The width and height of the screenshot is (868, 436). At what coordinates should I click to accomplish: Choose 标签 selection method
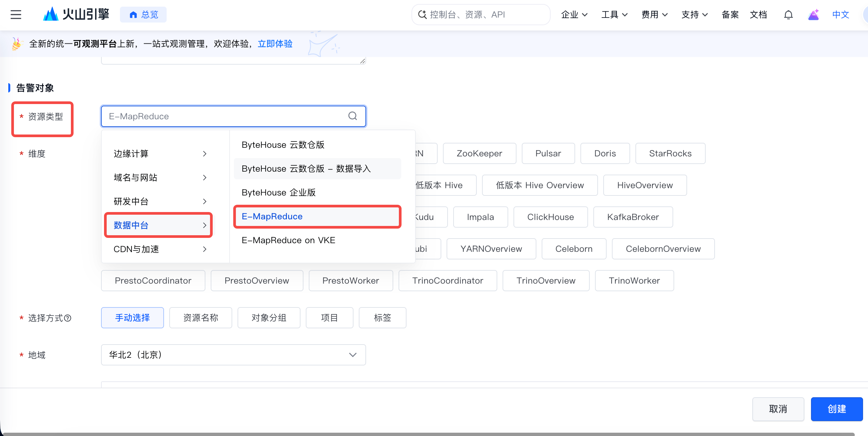(382, 317)
